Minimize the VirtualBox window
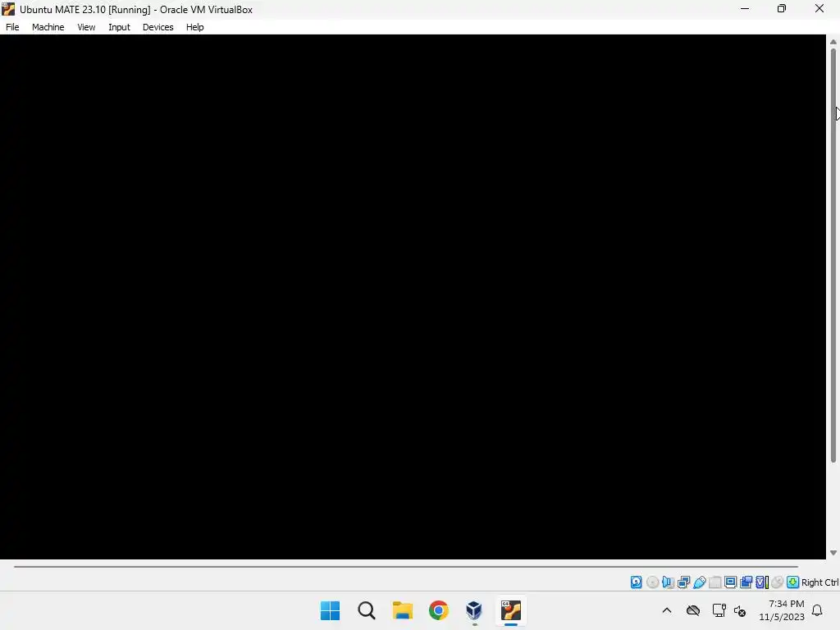This screenshot has height=630, width=840. coord(745,9)
